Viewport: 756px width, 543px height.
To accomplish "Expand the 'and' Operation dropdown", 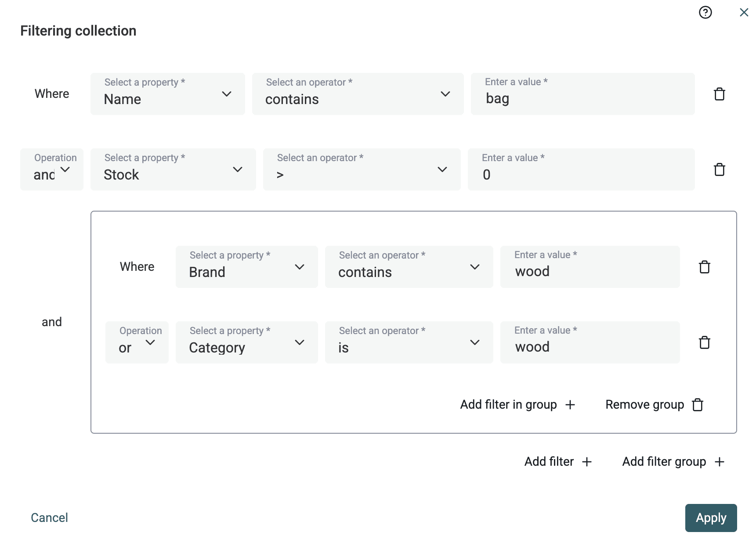I will [52, 169].
